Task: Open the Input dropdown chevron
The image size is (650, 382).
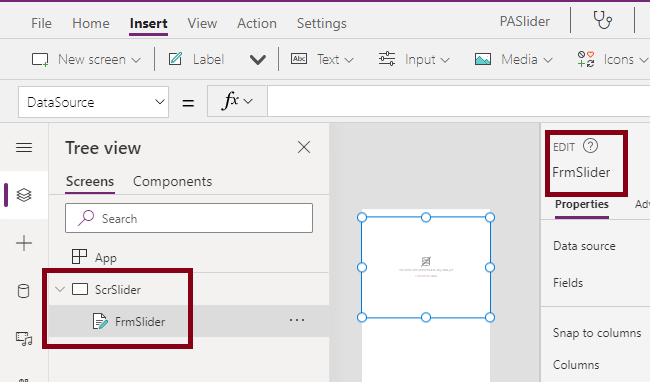Action: [x=445, y=60]
